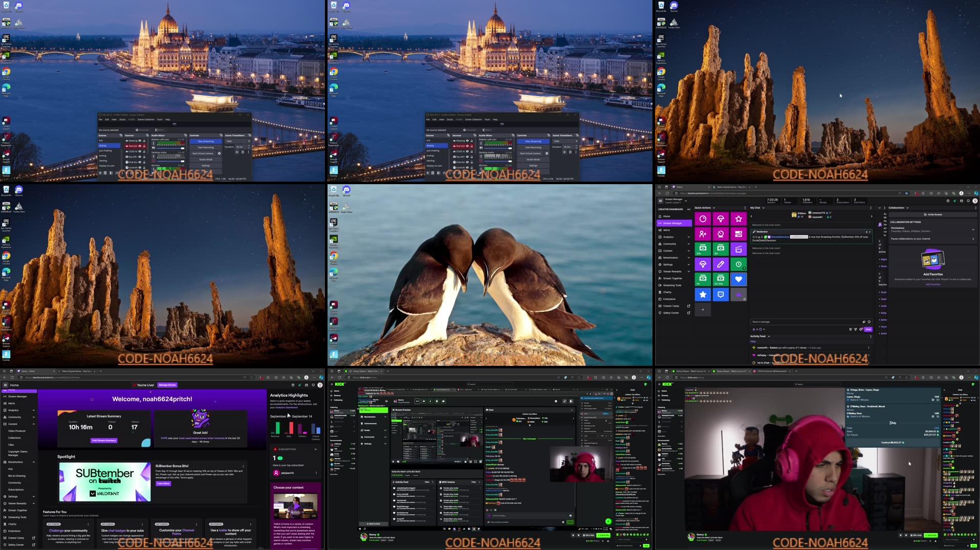
Task: Click the Filter link under Activity Feed
Action: (x=753, y=341)
